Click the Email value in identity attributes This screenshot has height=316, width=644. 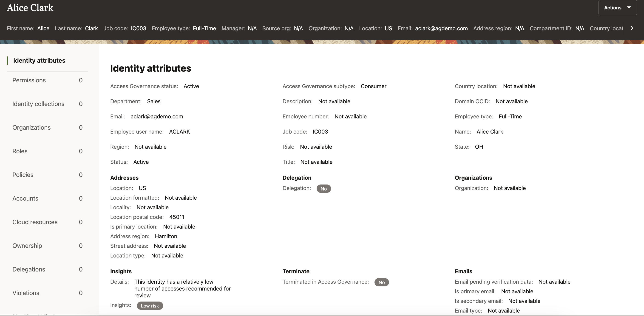tap(157, 117)
